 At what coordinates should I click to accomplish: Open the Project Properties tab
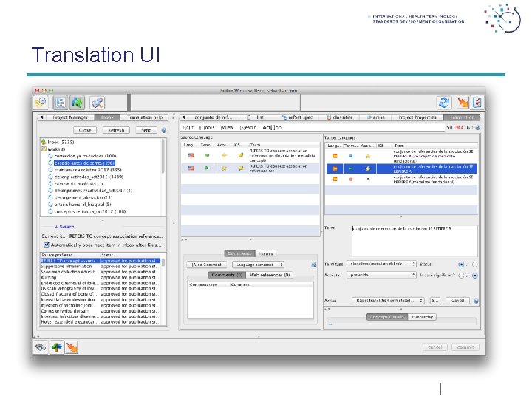tap(417, 117)
